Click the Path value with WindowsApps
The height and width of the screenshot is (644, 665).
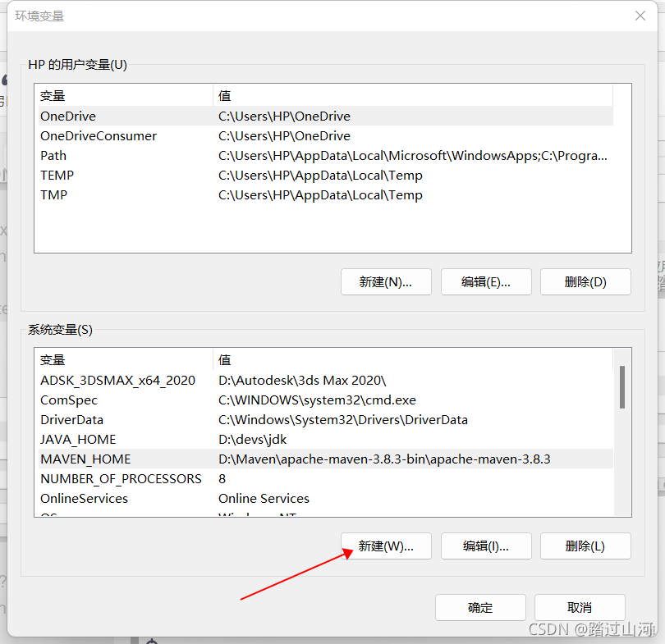[413, 156]
